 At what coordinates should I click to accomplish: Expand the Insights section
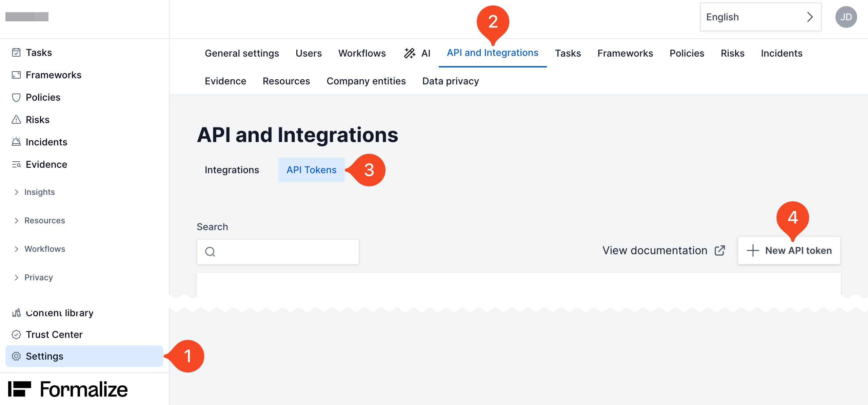(x=35, y=192)
